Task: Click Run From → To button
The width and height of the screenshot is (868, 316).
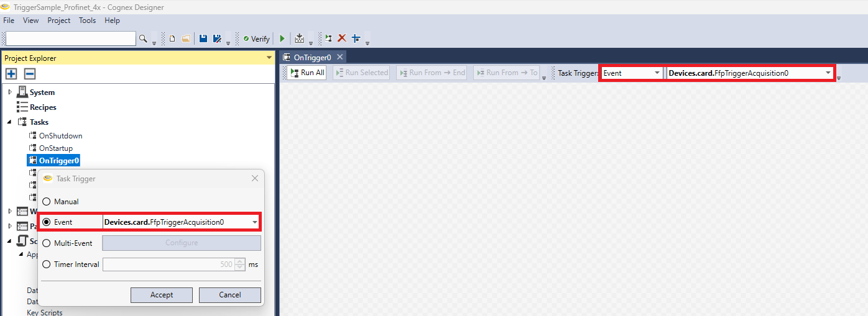Action: (x=506, y=73)
